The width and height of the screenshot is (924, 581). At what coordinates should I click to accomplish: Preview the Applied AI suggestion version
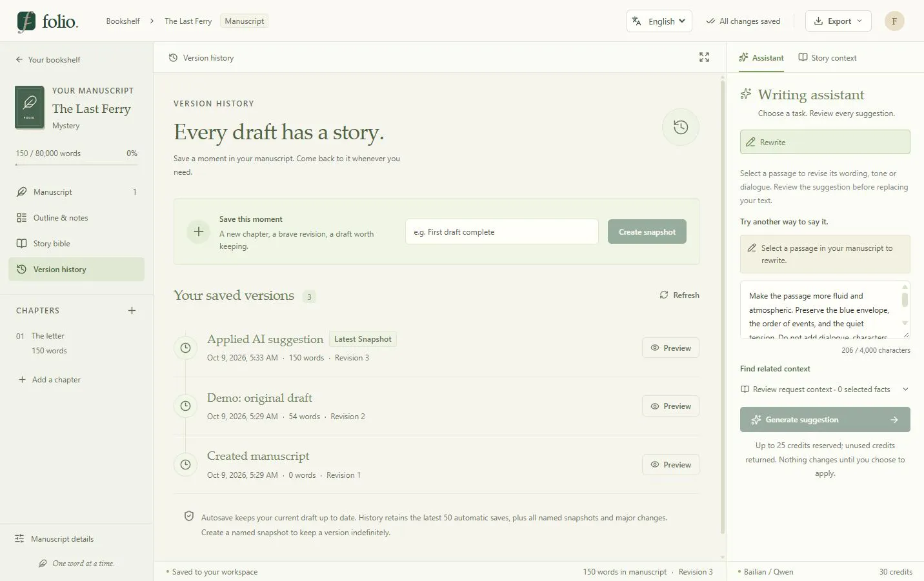click(670, 348)
